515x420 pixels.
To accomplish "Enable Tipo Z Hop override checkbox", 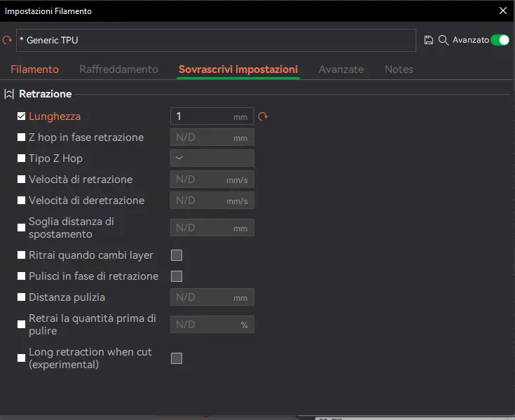I will click(x=21, y=158).
